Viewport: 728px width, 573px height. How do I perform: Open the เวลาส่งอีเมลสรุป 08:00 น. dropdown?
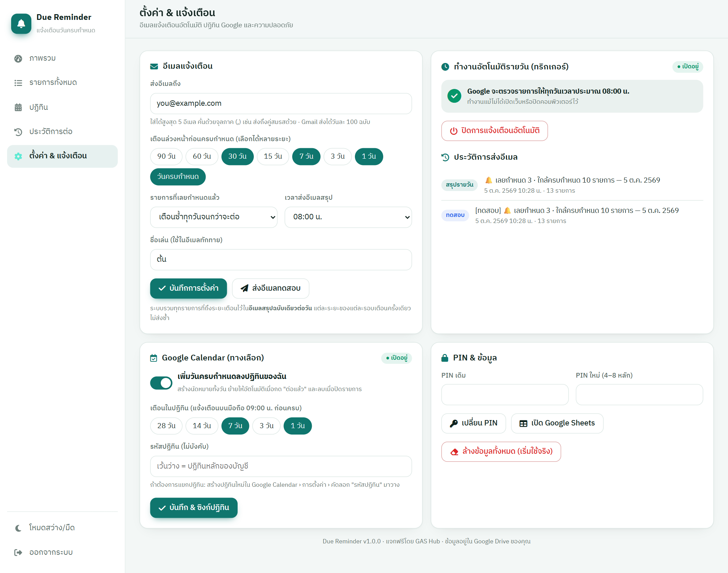tap(348, 217)
